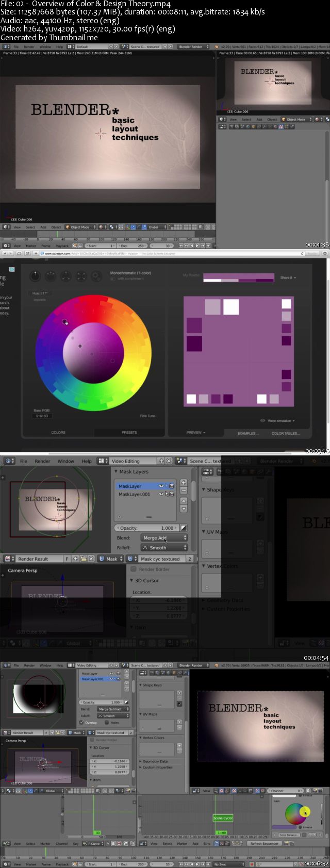Toggle eye visibility of MaskLayer.001 in 00:04:54 frame
The image size is (330, 868).
pos(161,494)
